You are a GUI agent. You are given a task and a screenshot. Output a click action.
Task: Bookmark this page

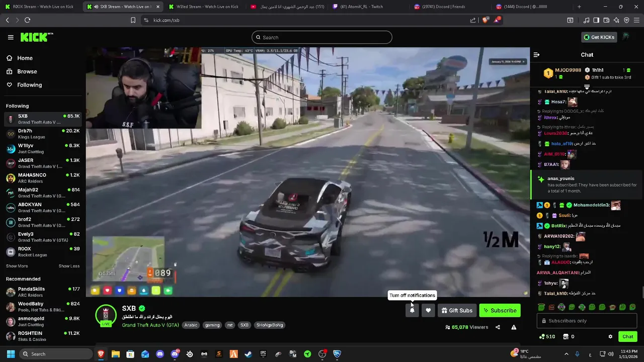point(133,20)
